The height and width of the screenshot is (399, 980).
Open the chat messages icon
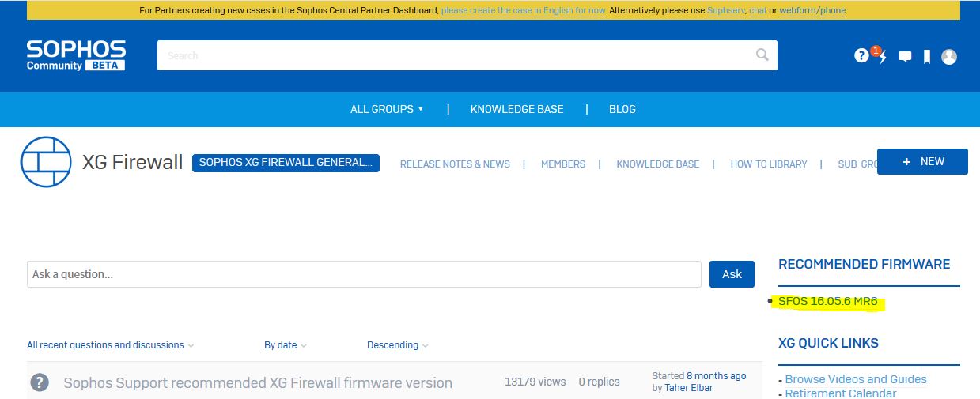905,57
